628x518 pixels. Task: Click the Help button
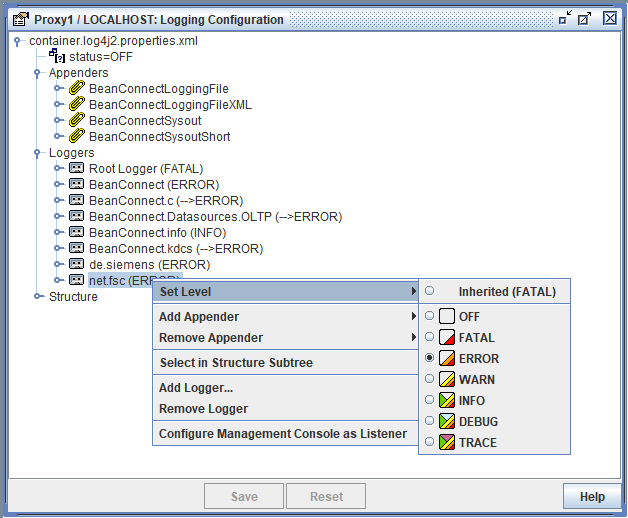coord(592,496)
